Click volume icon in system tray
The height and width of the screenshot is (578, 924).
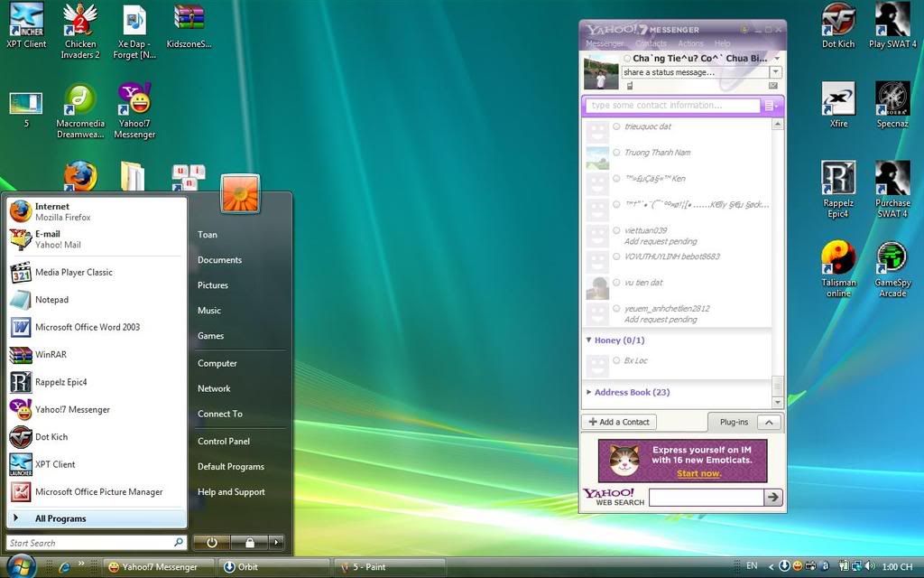[871, 566]
